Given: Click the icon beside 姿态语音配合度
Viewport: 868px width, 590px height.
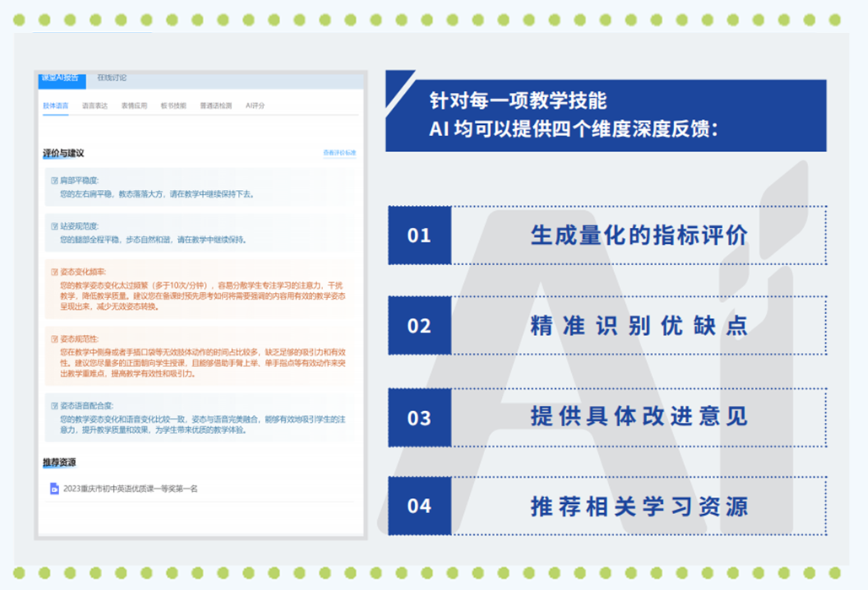Looking at the screenshot, I should tap(55, 406).
